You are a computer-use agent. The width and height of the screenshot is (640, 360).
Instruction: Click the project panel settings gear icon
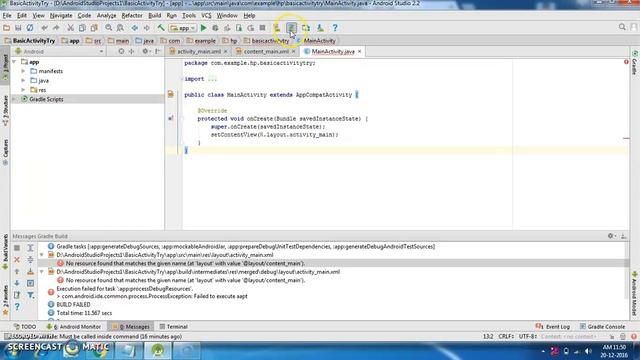coord(145,51)
